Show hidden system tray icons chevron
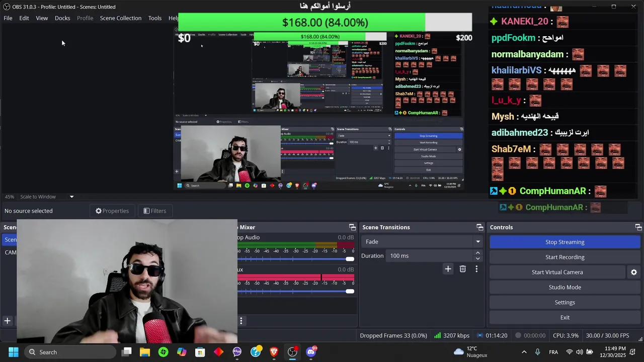Viewport: 644px width, 362px height. pos(524,352)
